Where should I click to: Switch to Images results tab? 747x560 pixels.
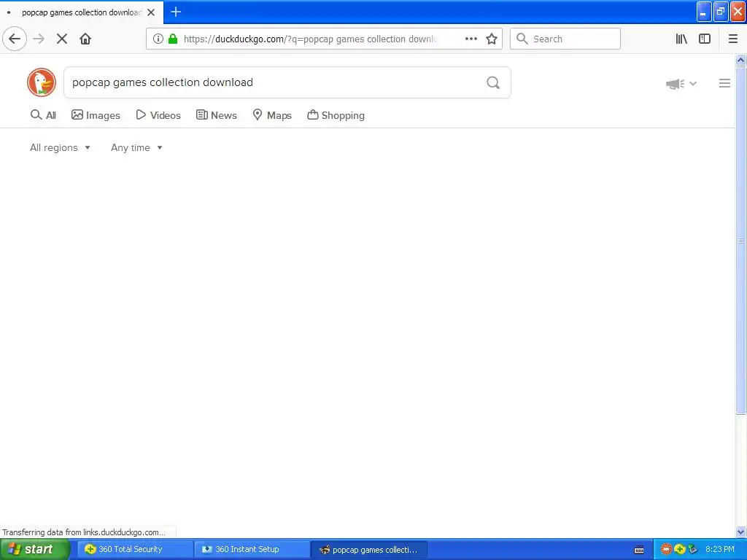coord(96,115)
